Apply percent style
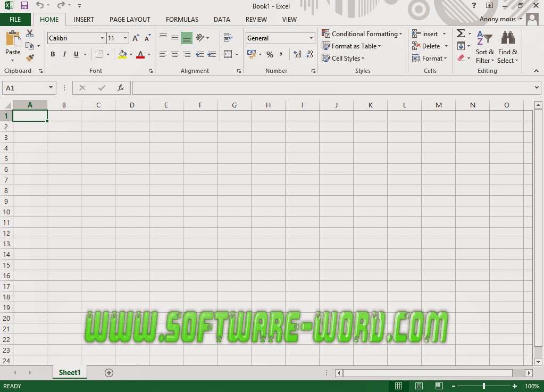 tap(270, 54)
